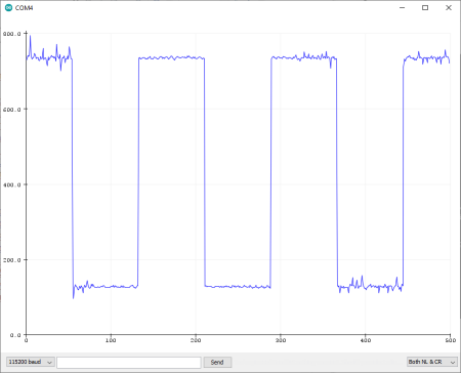This screenshot has width=461, height=373.
Task: Click the 300 X-axis label
Action: point(281,340)
